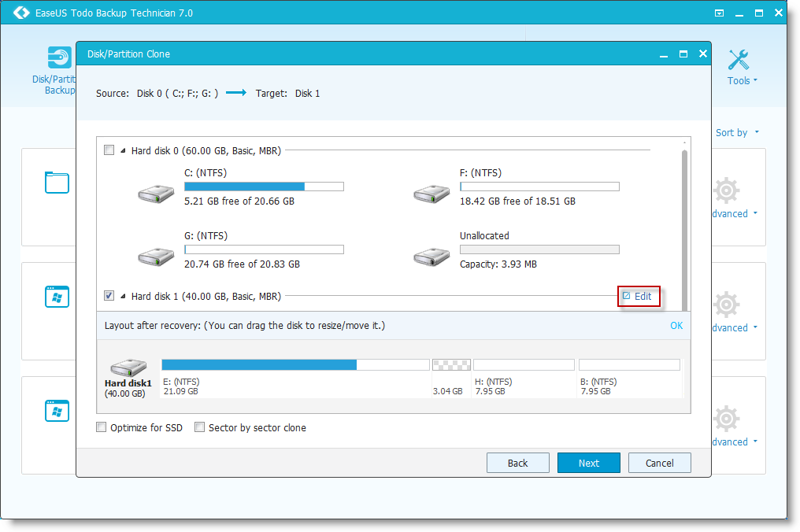The height and width of the screenshot is (532, 800).
Task: Click the Disk/Partition Backup icon in main window
Action: coord(59,57)
